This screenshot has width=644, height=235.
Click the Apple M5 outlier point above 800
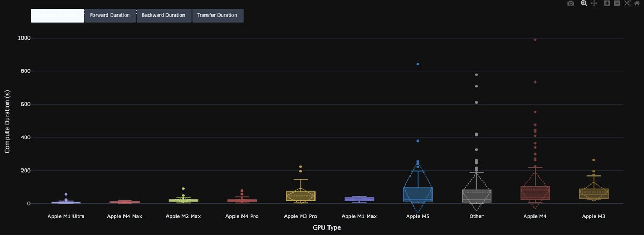tap(418, 64)
